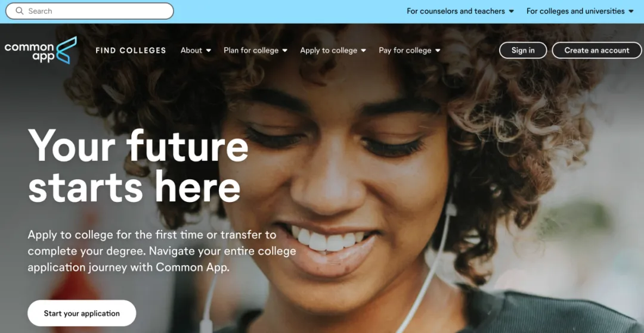The width and height of the screenshot is (644, 333).
Task: Open the About menu
Action: click(x=196, y=51)
